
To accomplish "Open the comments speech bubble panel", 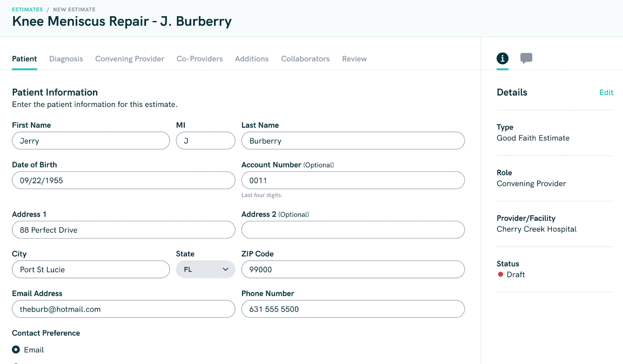I will (526, 58).
